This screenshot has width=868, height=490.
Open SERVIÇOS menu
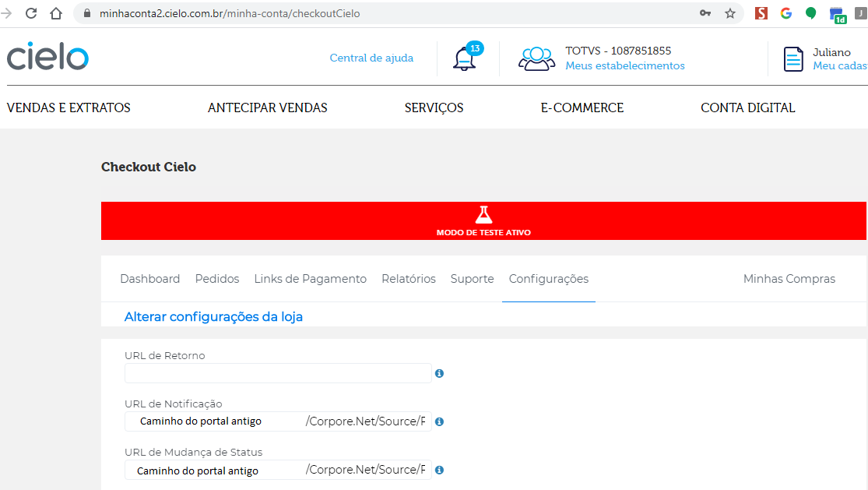(x=434, y=108)
